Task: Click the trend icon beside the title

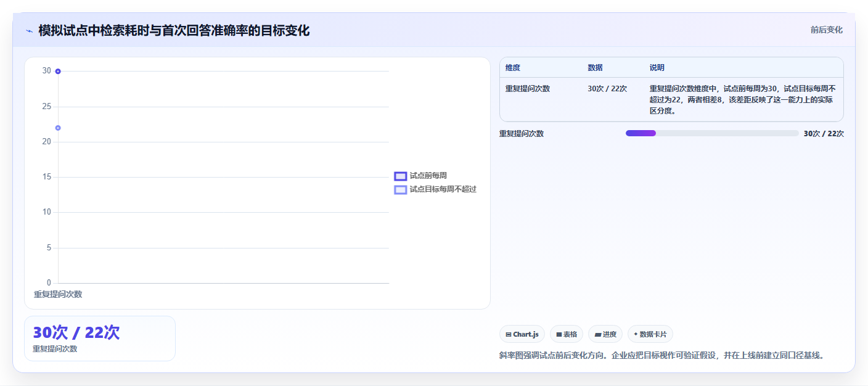Action: click(29, 31)
